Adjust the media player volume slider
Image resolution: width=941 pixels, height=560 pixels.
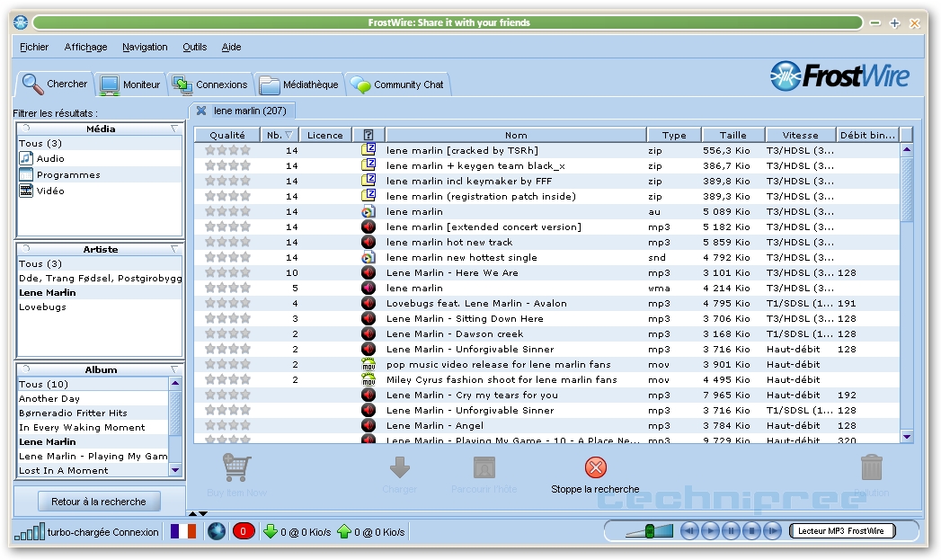[647, 531]
